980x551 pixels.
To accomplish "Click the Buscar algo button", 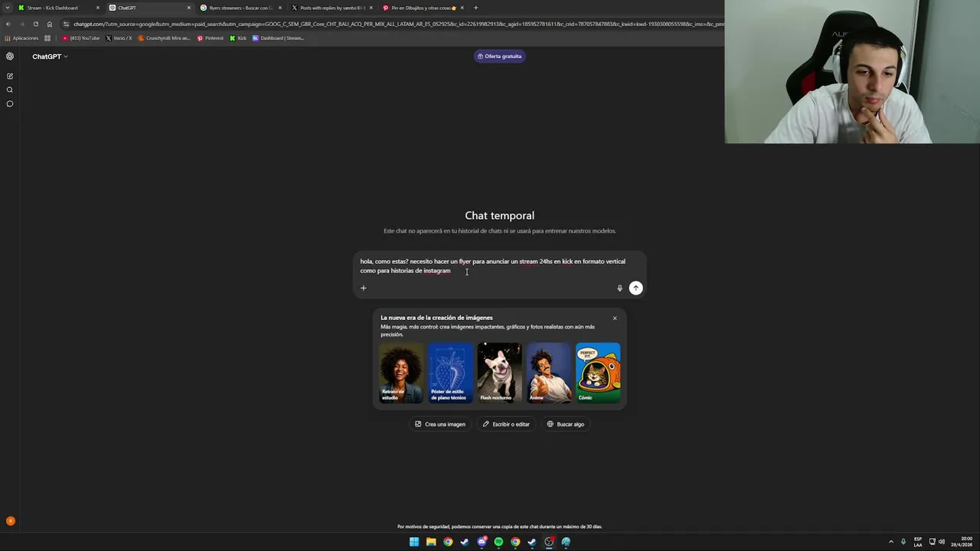I will click(565, 424).
